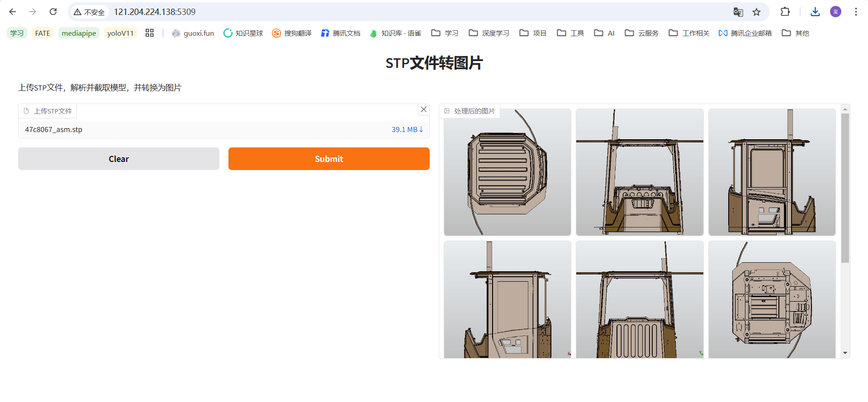Screen dimensions: 868x402
Task: Expand the 深度学习 bookmark folder
Action: tap(489, 33)
